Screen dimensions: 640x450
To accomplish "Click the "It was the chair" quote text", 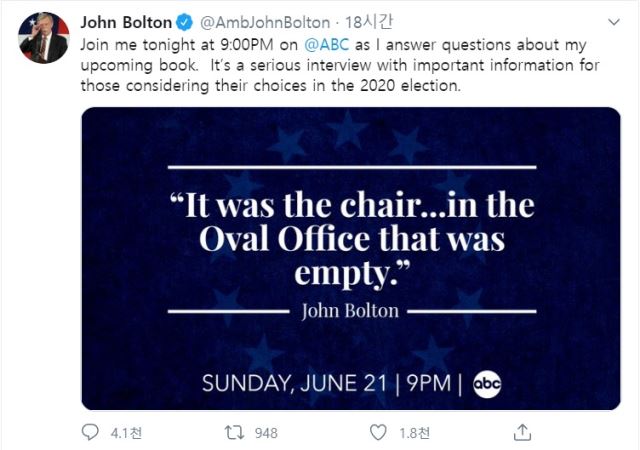I will pyautogui.click(x=352, y=238).
